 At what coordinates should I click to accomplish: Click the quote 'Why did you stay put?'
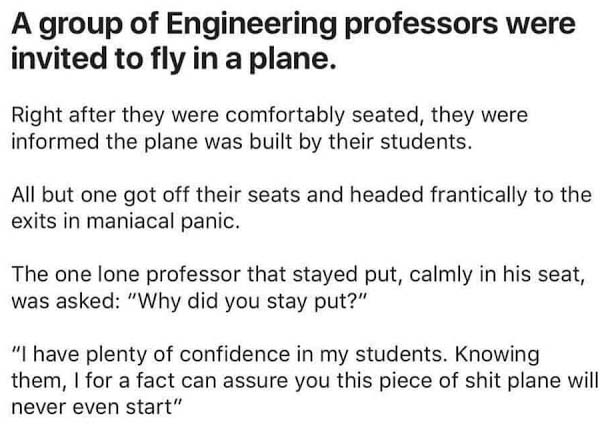247,302
